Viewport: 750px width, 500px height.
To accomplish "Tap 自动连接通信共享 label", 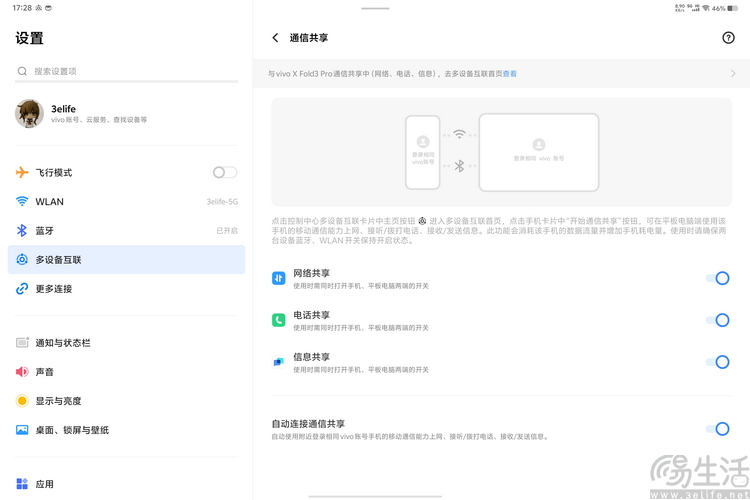I will coord(308,423).
